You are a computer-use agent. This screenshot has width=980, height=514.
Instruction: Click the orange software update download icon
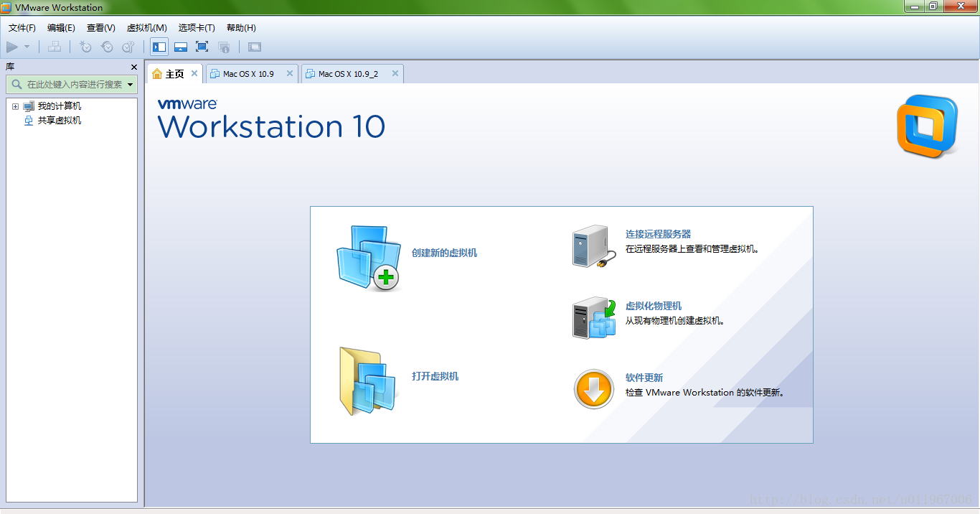click(594, 389)
